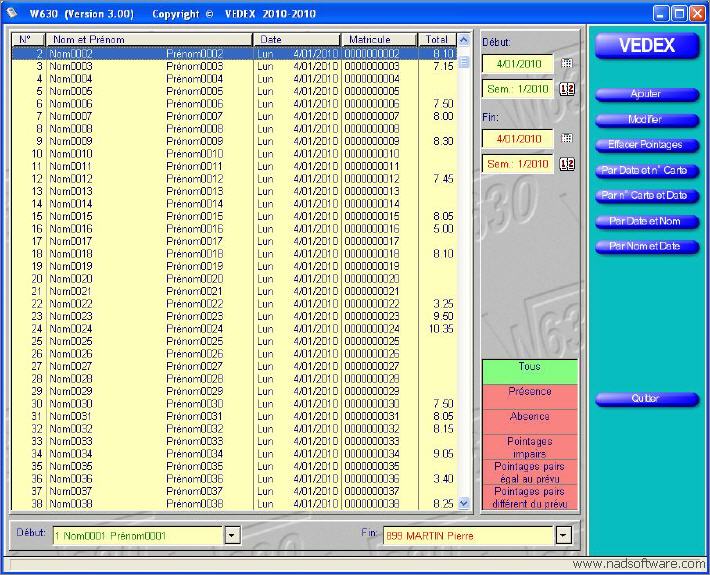Screen dimensions: 710x575
Task: Select the Absence filter
Action: pyautogui.click(x=530, y=422)
